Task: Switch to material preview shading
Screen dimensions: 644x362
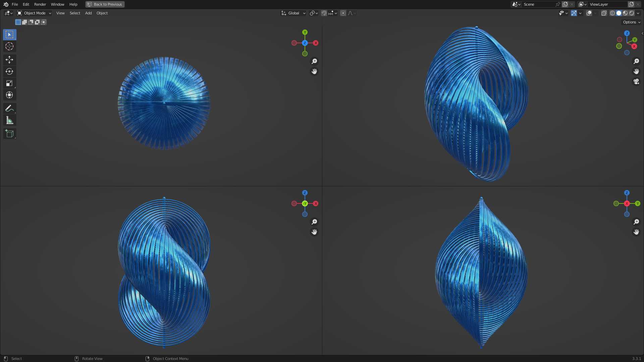Action: pyautogui.click(x=625, y=13)
